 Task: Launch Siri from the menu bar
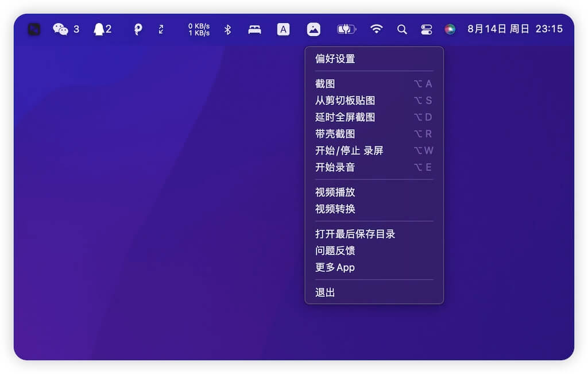click(x=450, y=29)
